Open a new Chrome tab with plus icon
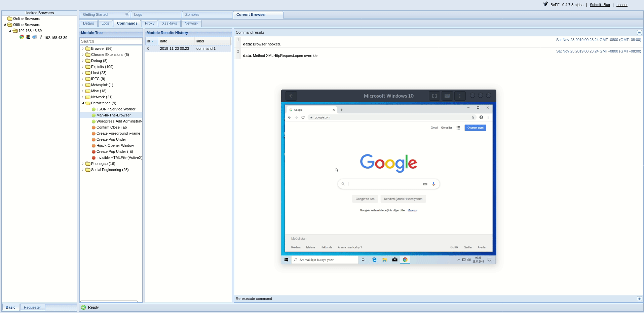The image size is (644, 313). [x=342, y=110]
